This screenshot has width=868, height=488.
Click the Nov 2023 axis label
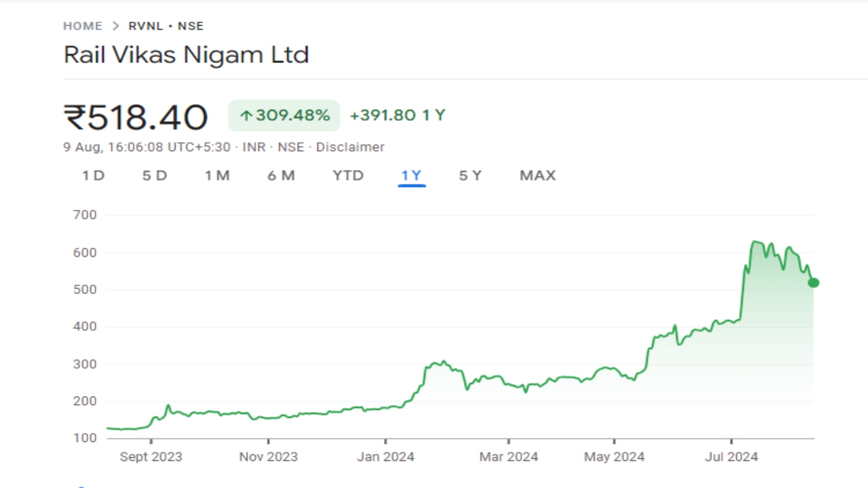coord(269,457)
